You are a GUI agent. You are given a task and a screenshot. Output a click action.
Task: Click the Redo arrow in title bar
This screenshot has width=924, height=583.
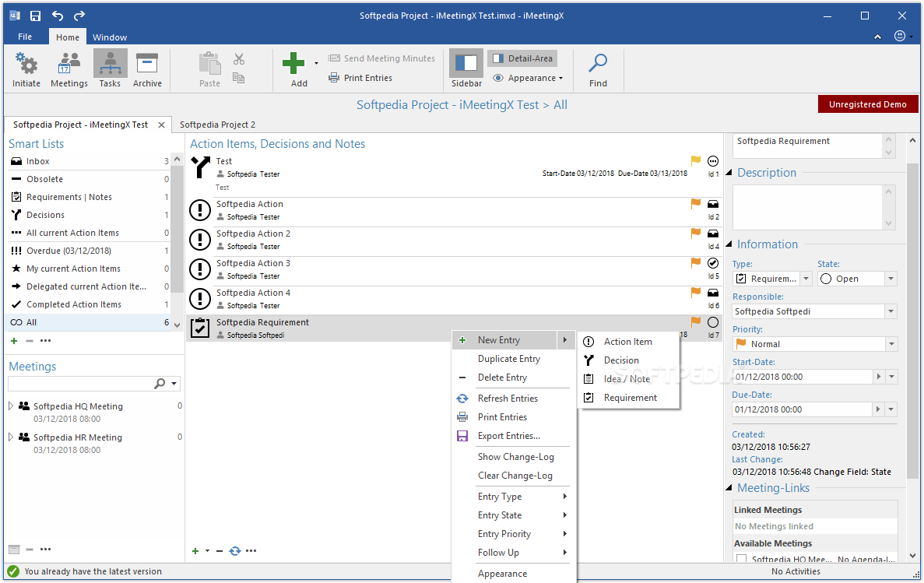click(x=79, y=16)
